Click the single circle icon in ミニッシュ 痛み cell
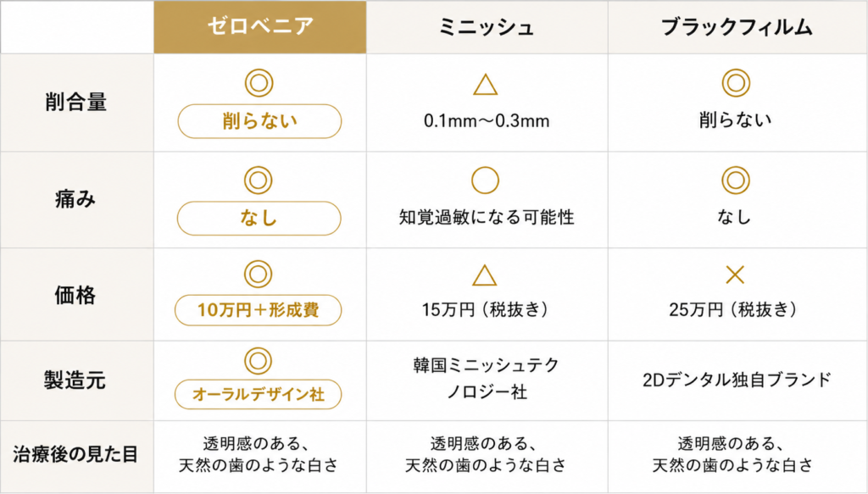Image resolution: width=868 pixels, height=494 pixels. (x=486, y=180)
